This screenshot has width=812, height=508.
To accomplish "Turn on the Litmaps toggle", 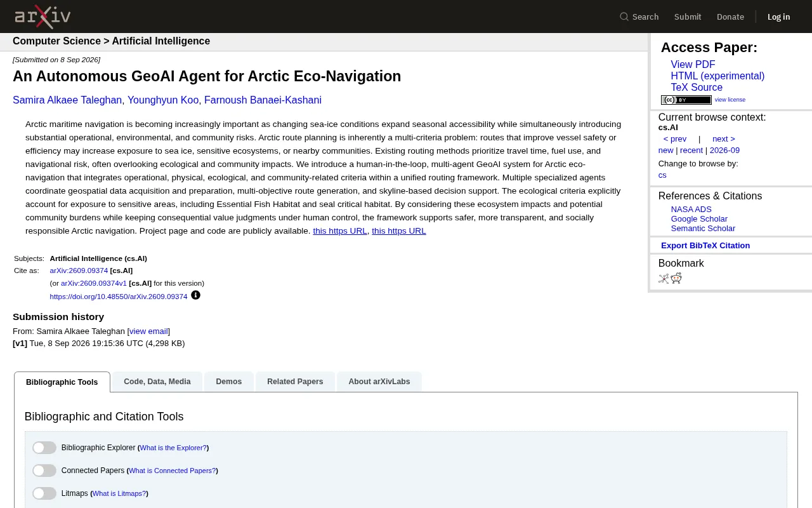I will pyautogui.click(x=44, y=493).
